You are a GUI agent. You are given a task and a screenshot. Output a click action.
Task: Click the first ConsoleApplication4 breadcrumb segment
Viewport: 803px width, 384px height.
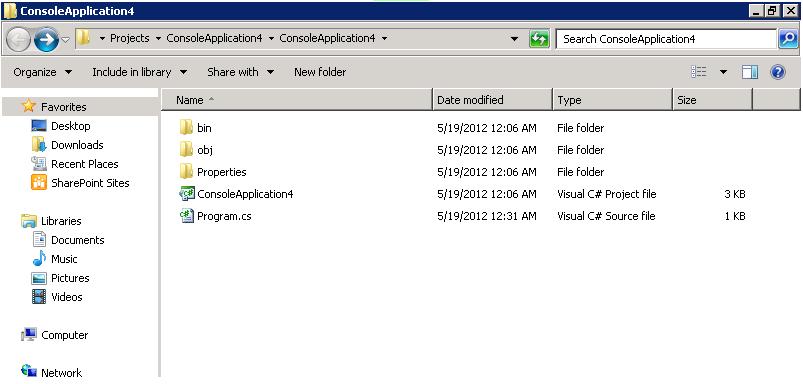[x=214, y=38]
